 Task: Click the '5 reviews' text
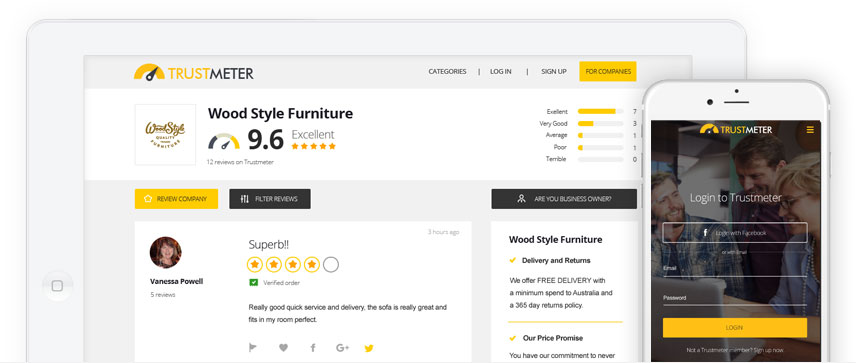[163, 295]
